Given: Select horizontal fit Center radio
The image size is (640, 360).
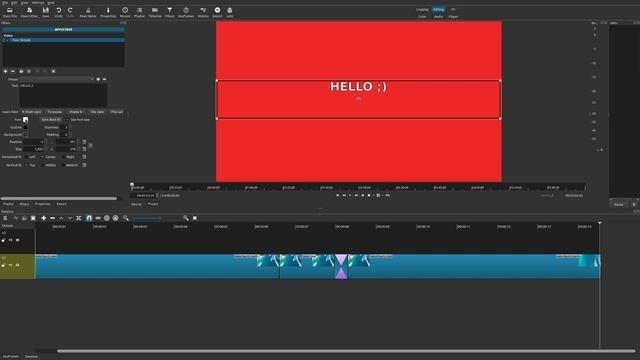Looking at the screenshot, I should coord(42,157).
